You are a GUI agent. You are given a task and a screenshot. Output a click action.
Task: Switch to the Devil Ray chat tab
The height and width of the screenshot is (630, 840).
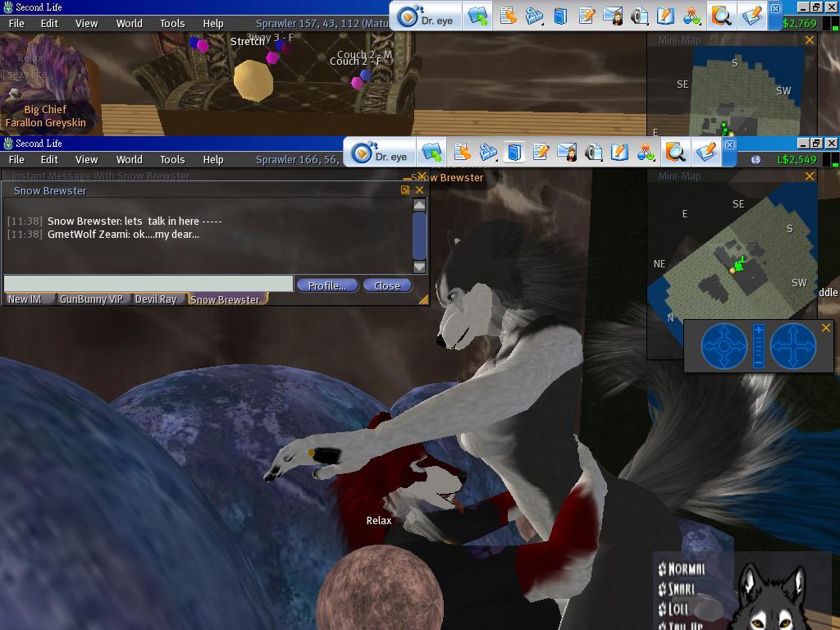[156, 299]
